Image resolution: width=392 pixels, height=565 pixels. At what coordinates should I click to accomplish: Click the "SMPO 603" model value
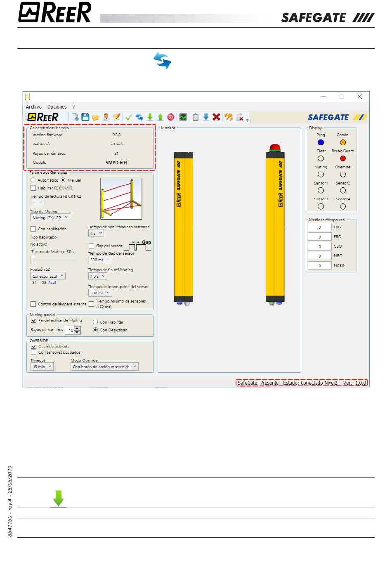coord(116,163)
